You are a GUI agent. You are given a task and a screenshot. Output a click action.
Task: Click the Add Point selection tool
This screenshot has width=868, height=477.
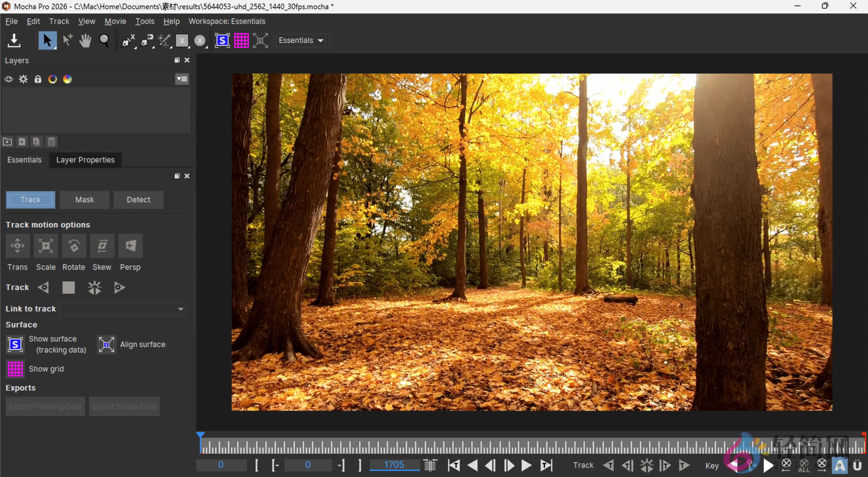pos(67,40)
